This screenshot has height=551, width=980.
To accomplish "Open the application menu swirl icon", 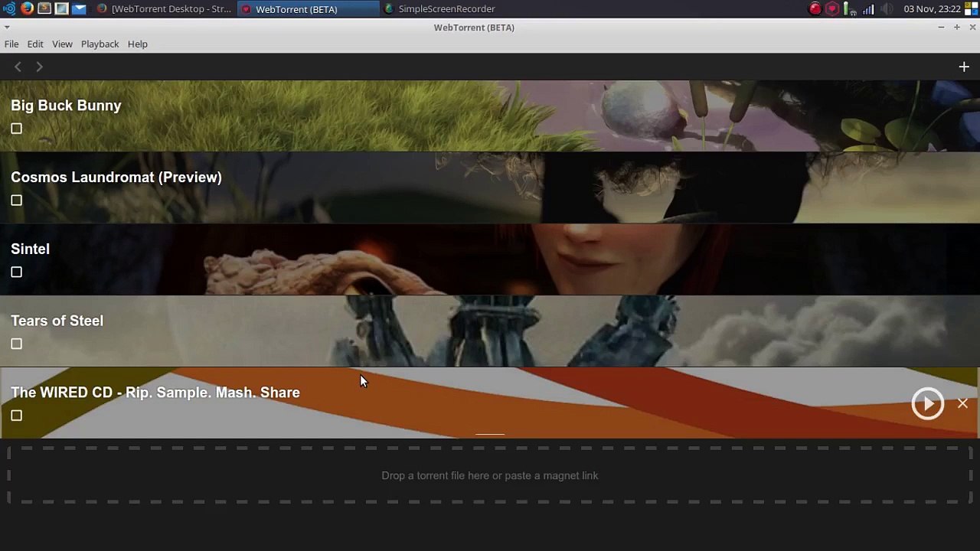I will coord(9,8).
